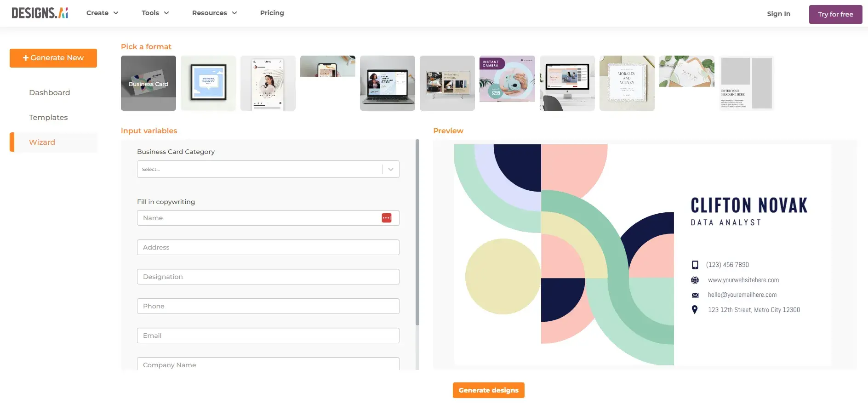Focus the Address input field
This screenshot has width=868, height=404.
point(268,247)
